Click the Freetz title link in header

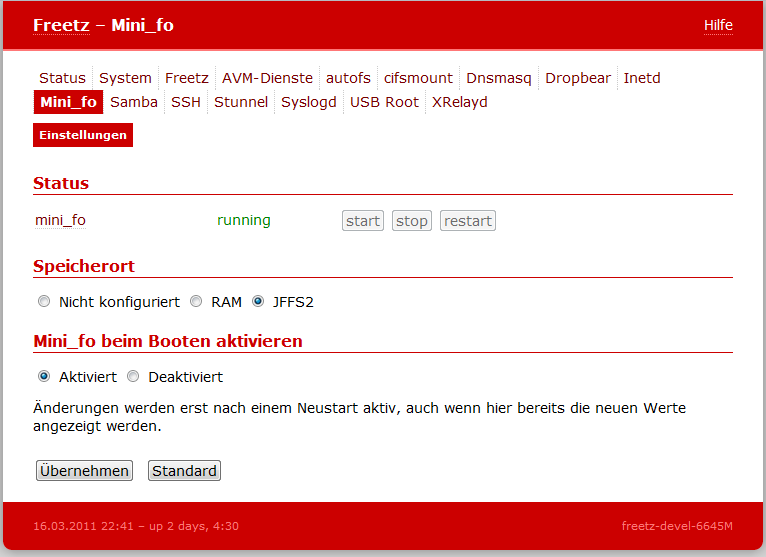tap(61, 25)
